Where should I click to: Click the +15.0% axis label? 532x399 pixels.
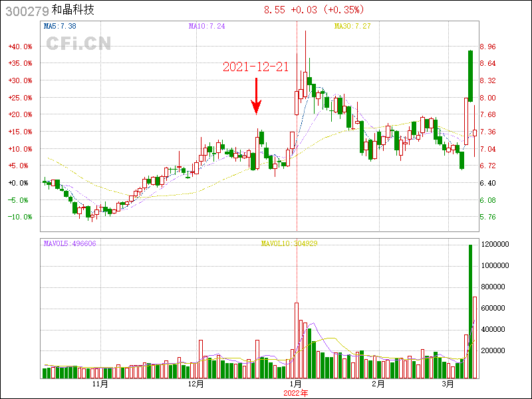point(21,132)
